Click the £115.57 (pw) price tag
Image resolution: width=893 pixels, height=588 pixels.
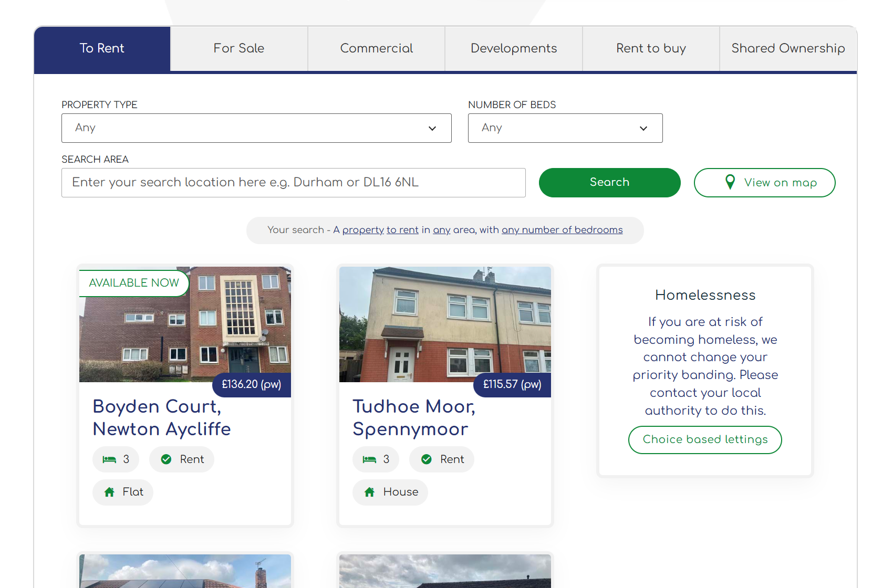(512, 384)
